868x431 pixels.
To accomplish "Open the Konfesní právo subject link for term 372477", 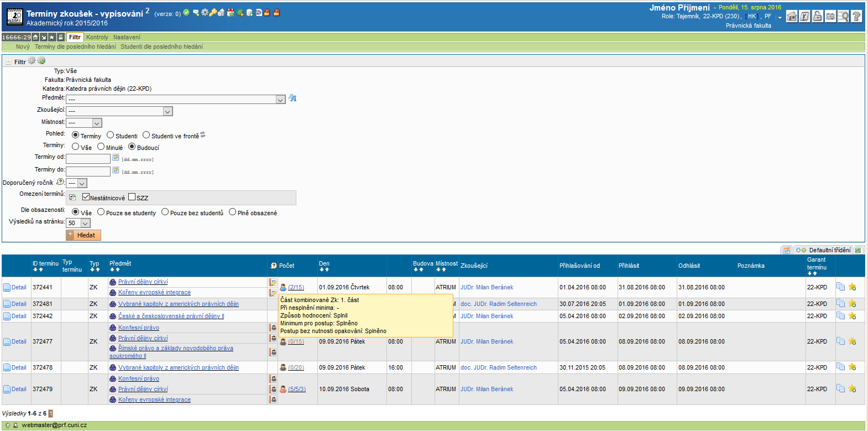I will click(139, 328).
